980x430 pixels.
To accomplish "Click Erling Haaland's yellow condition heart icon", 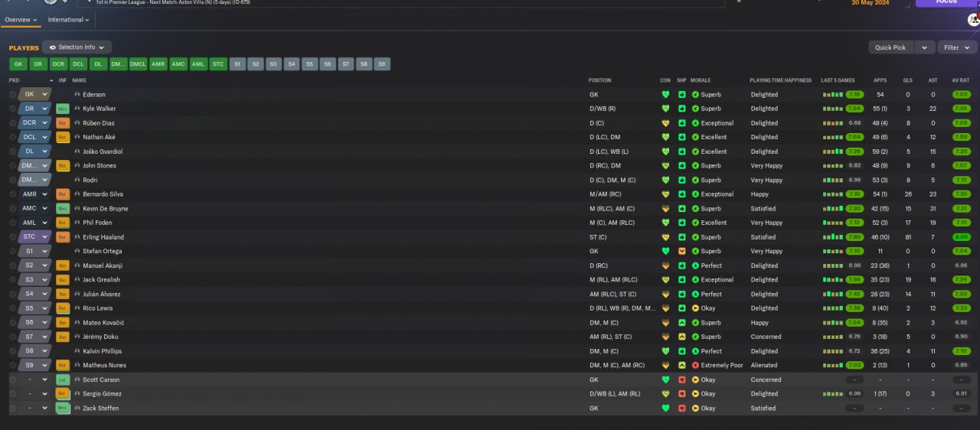I will (665, 237).
